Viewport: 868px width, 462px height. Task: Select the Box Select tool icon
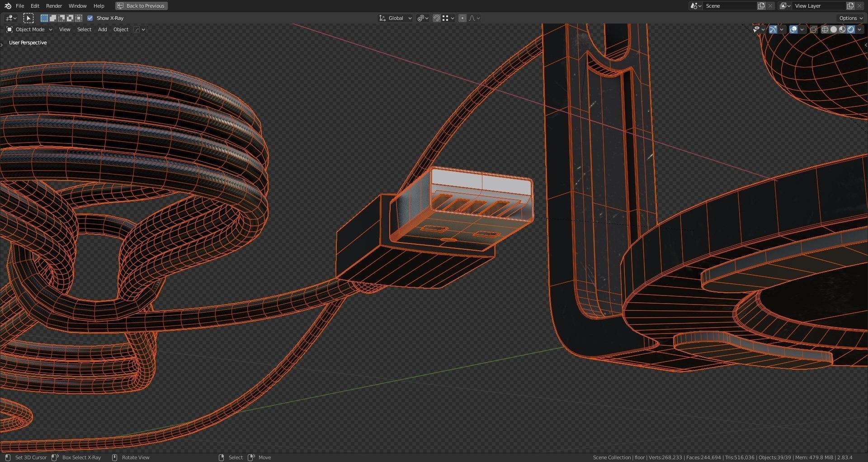coord(28,18)
